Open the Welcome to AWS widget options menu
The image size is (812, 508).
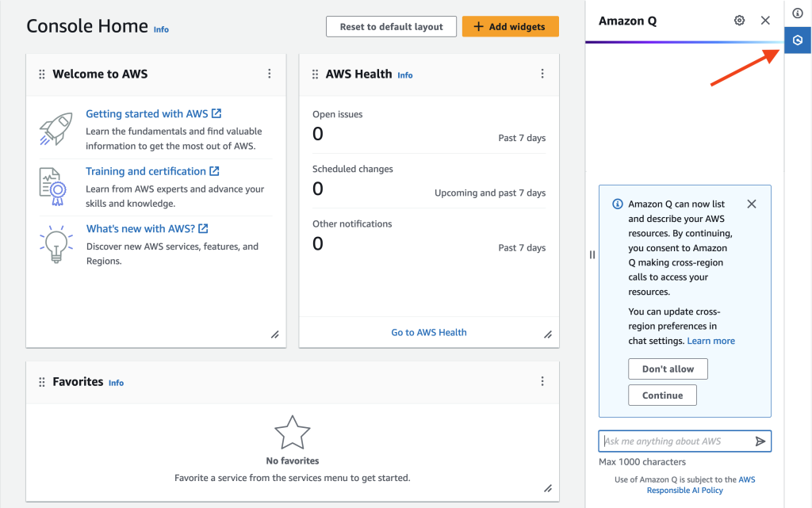pos(269,74)
